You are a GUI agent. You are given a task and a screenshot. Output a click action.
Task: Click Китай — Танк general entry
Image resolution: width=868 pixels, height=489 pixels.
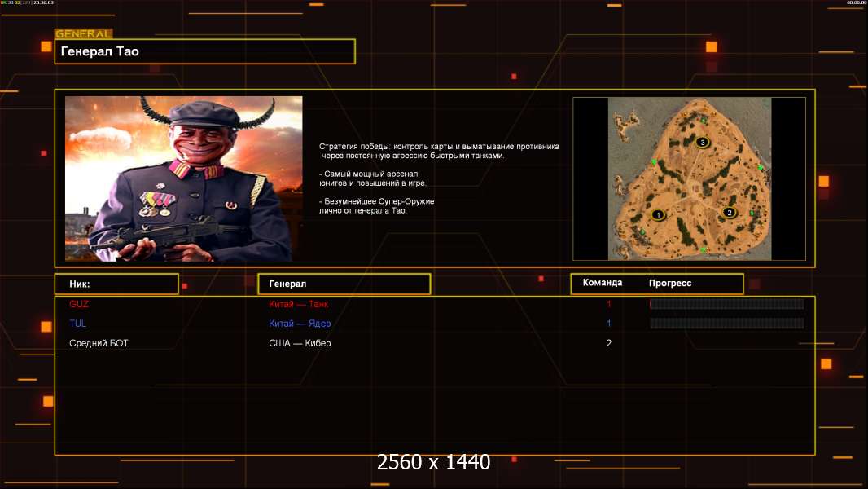298,304
